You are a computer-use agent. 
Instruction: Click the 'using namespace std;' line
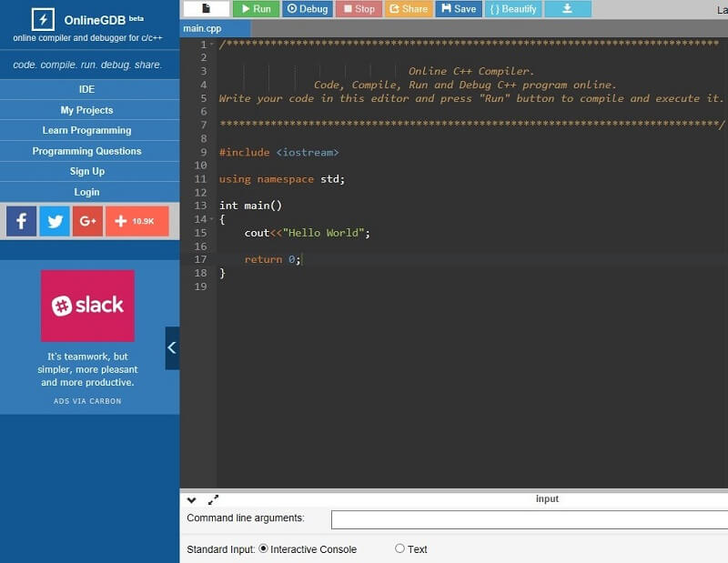[x=282, y=179]
